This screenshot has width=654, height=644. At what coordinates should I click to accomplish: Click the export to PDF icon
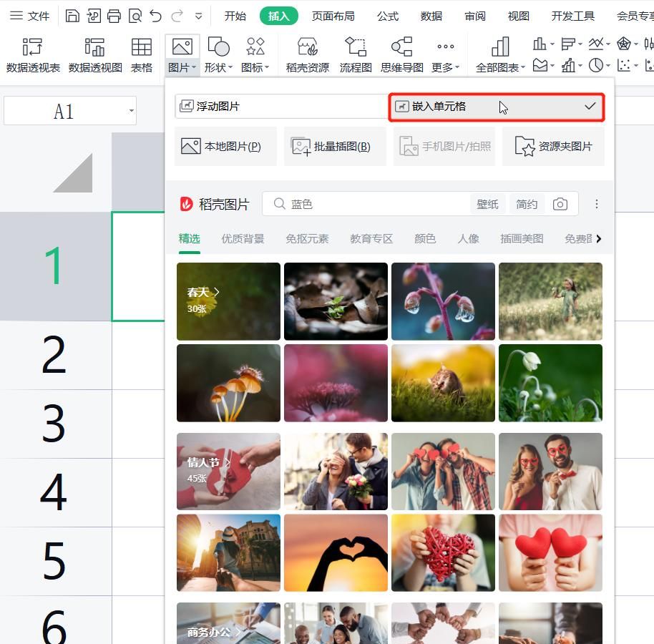pyautogui.click(x=94, y=16)
